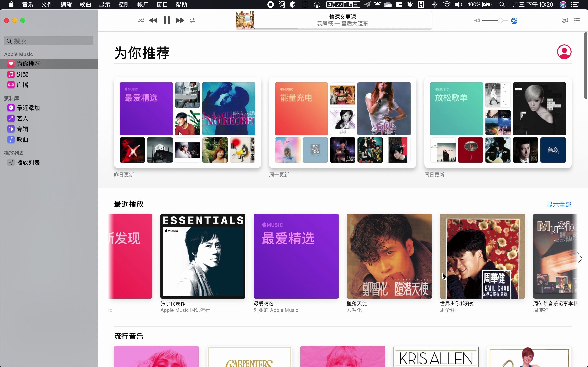Image resolution: width=588 pixels, height=367 pixels.
Task: Expand the Apple Music section
Action: [x=19, y=54]
